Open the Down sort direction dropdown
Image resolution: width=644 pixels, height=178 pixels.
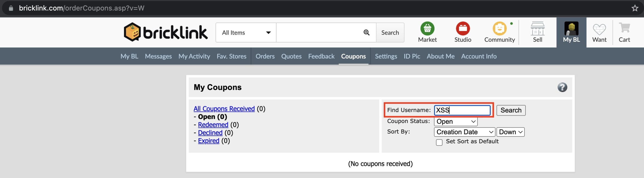click(x=510, y=132)
